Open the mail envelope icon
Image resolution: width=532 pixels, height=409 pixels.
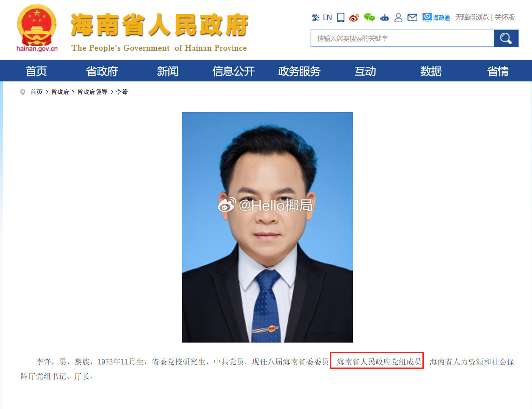pos(412,18)
